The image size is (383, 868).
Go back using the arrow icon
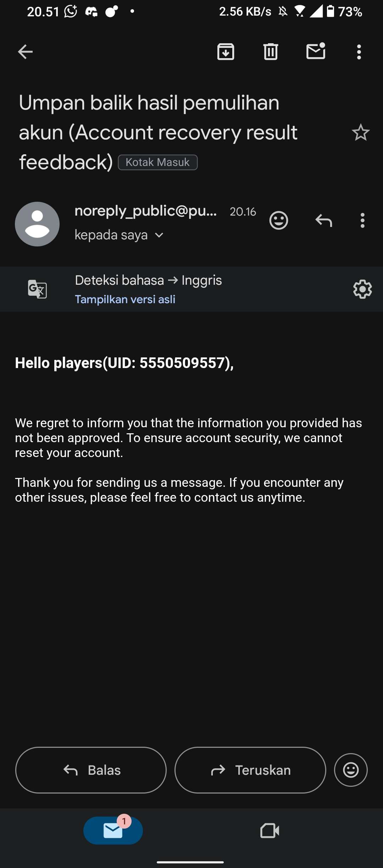point(25,52)
